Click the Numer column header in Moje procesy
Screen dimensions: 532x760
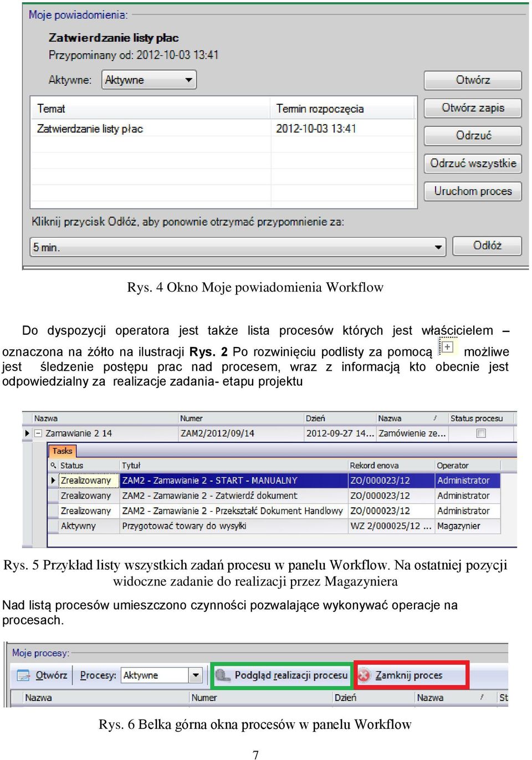click(260, 698)
